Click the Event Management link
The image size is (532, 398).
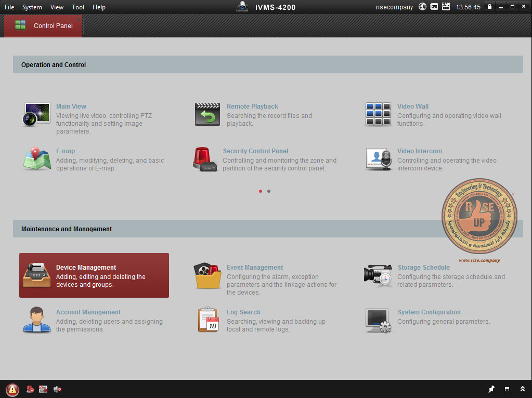[x=254, y=268]
